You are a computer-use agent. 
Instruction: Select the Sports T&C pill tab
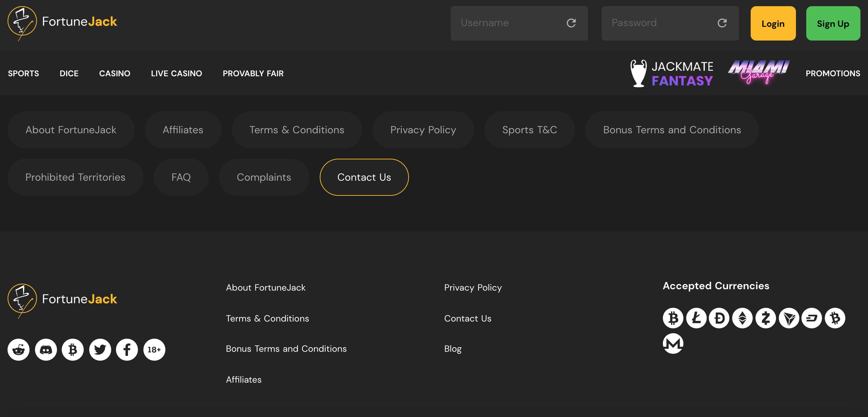tap(530, 130)
